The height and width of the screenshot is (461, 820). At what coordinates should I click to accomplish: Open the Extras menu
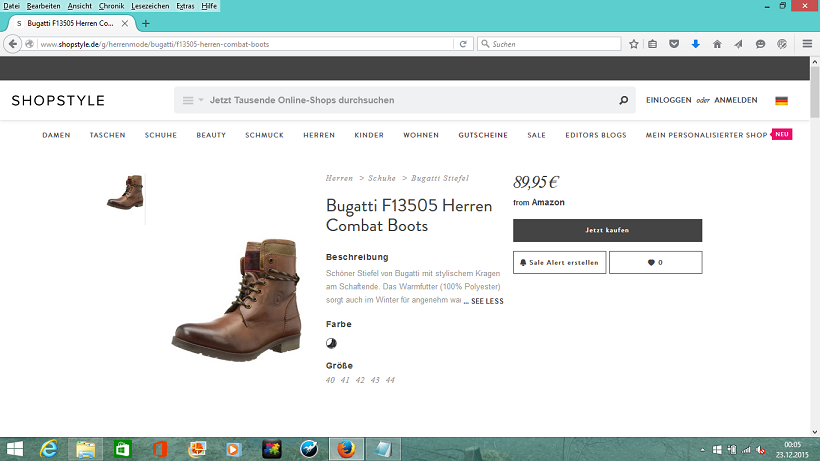(185, 6)
